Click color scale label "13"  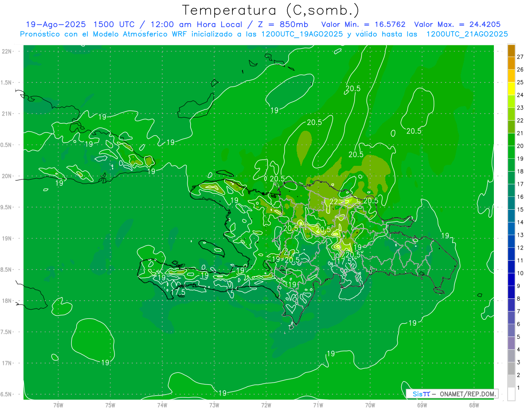520,235
